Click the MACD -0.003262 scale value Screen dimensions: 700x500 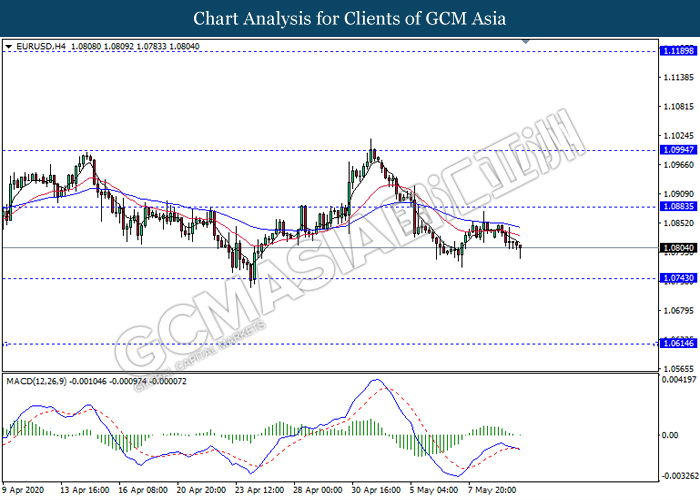679,476
